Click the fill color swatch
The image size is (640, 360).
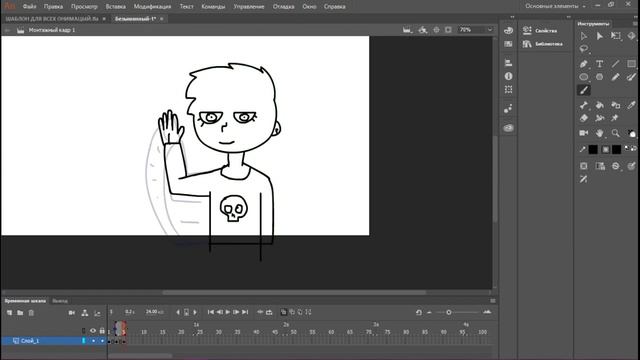(616, 149)
